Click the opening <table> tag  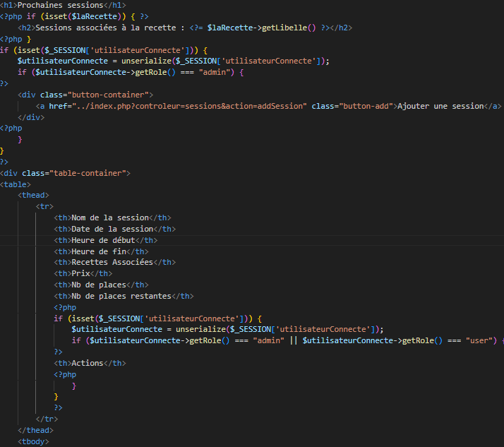[16, 184]
